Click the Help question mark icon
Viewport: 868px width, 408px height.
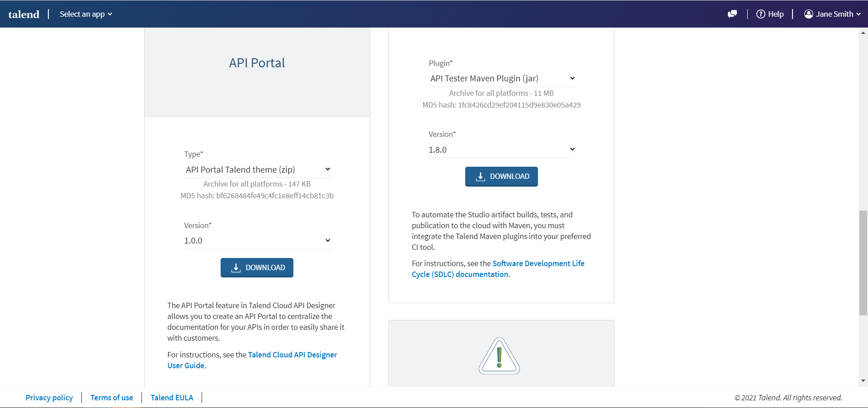[761, 14]
